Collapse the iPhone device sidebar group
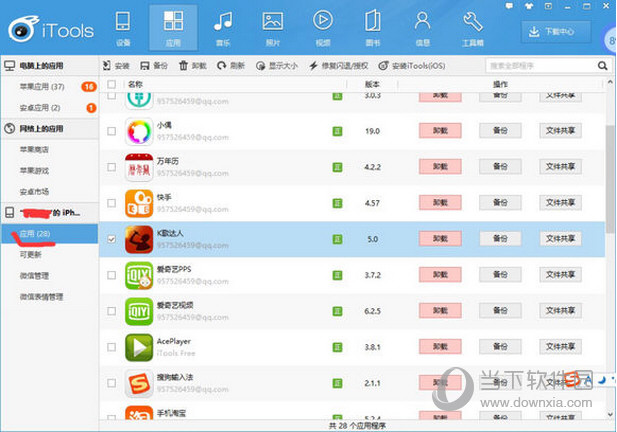 tap(50, 213)
